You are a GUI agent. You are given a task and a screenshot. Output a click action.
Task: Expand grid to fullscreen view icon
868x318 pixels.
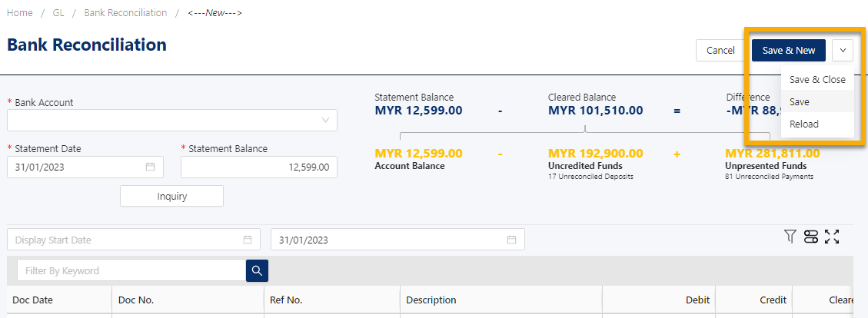pos(832,237)
